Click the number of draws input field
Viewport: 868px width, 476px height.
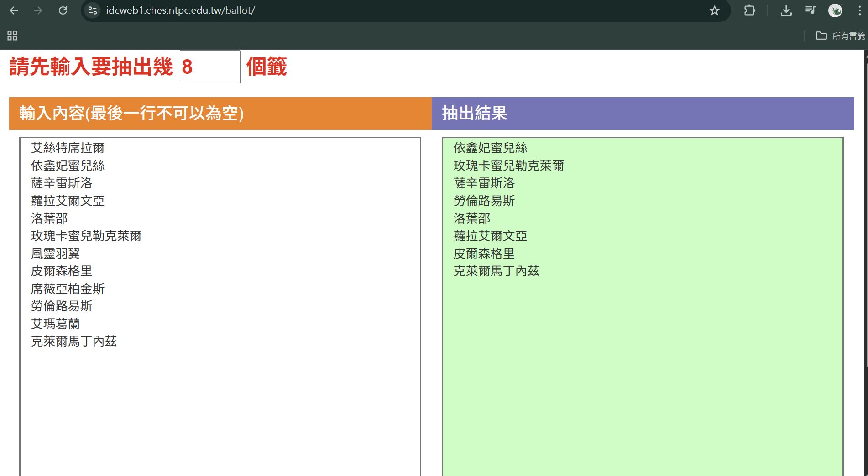(209, 67)
